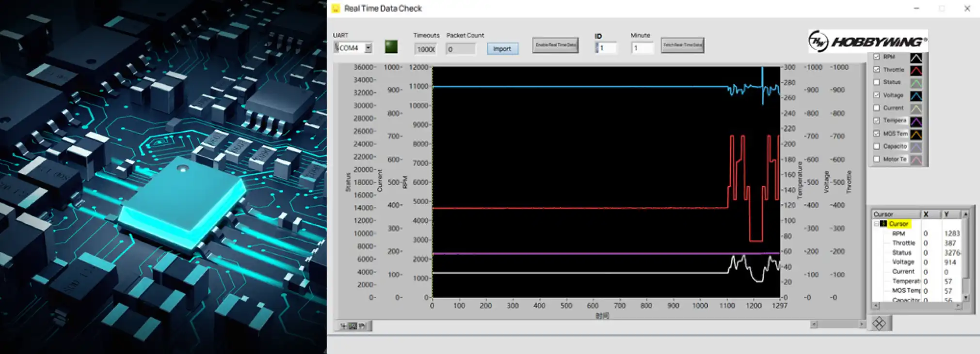Click the 1297 x-axis end label
The height and width of the screenshot is (354, 980).
pyautogui.click(x=779, y=306)
